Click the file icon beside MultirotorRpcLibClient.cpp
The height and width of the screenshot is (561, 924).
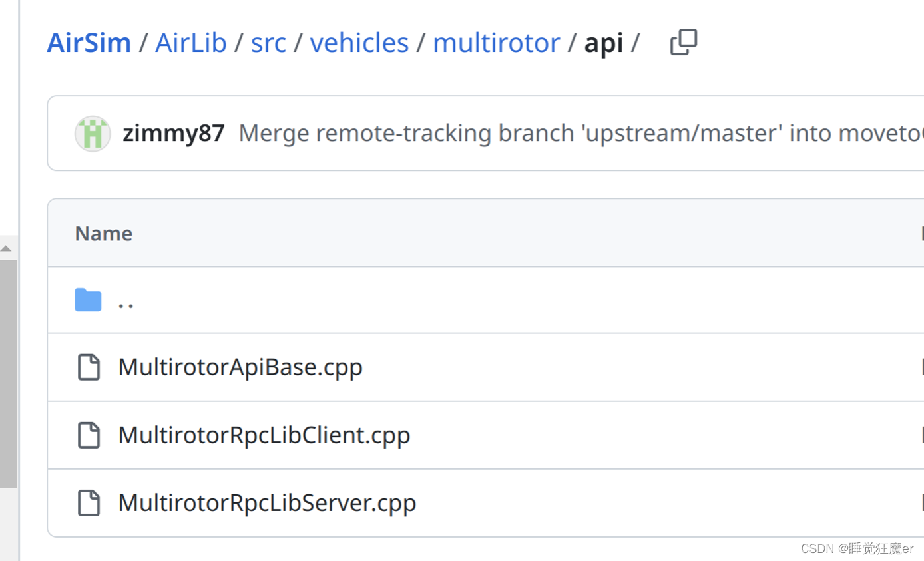[x=89, y=435]
